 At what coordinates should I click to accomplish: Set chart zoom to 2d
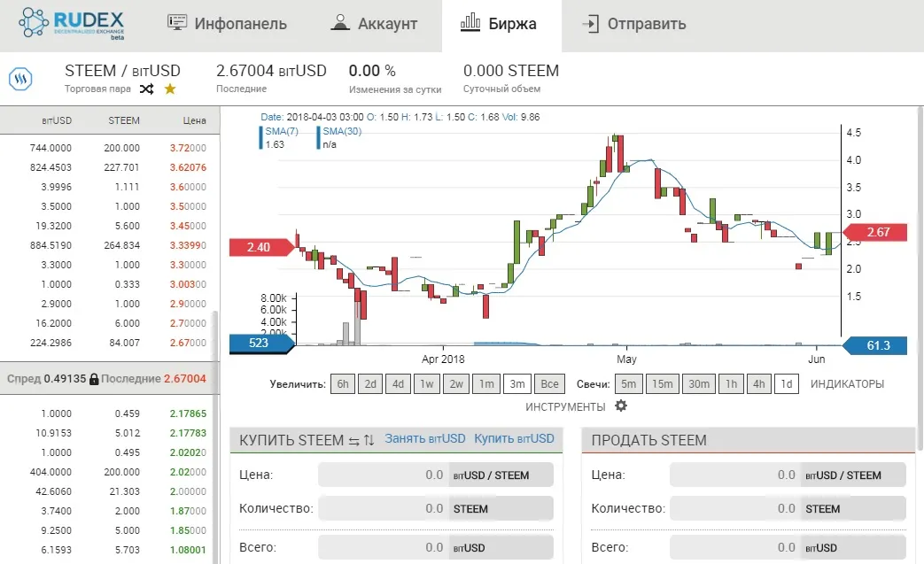point(370,384)
